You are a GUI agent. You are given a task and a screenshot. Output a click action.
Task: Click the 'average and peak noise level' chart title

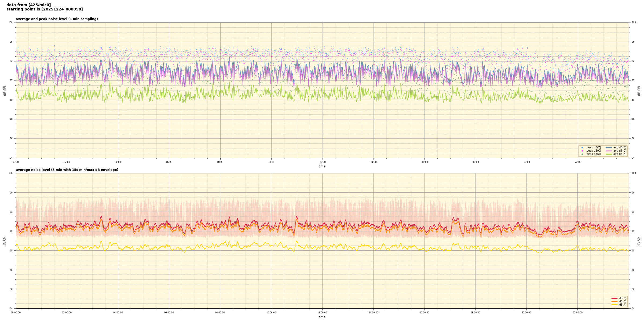[57, 19]
